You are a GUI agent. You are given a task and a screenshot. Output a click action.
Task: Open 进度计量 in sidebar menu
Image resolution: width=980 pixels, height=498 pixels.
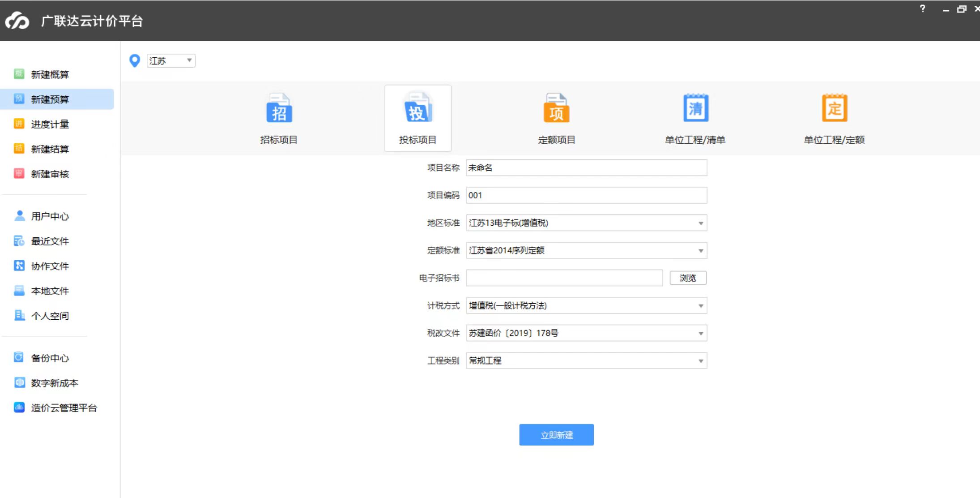pos(50,124)
